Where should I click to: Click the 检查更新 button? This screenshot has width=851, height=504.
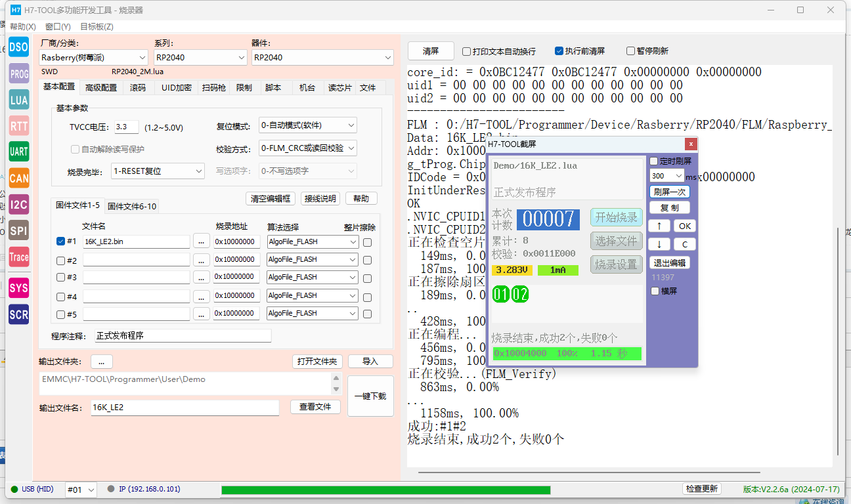[x=702, y=489]
